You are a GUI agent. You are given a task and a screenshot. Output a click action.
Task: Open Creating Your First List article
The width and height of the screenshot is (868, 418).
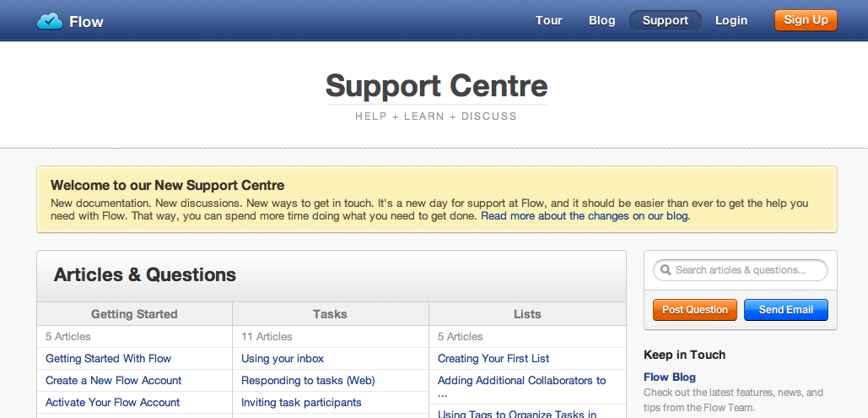[x=493, y=359]
